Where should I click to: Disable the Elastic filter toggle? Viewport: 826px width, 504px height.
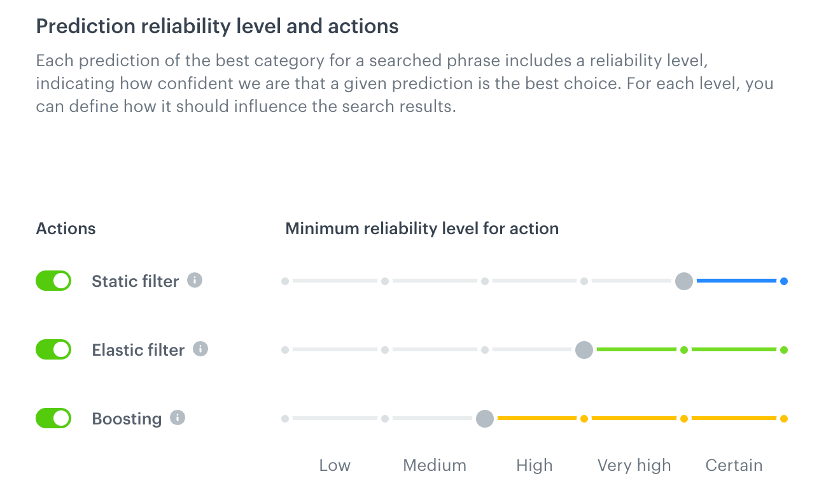(x=53, y=349)
